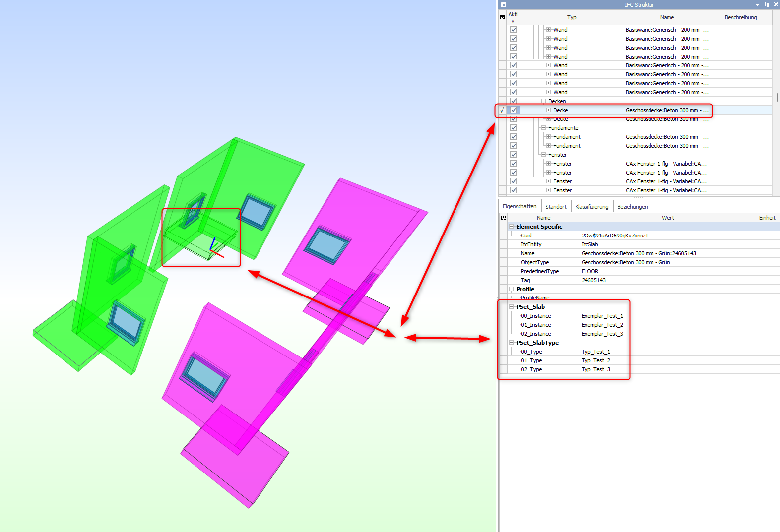This screenshot has width=780, height=532.
Task: Click the Wert column header
Action: (x=668, y=218)
